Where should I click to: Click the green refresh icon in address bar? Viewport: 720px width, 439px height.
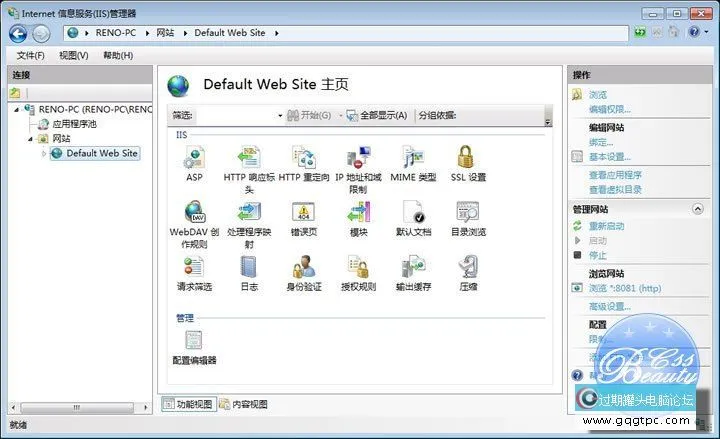(640, 32)
